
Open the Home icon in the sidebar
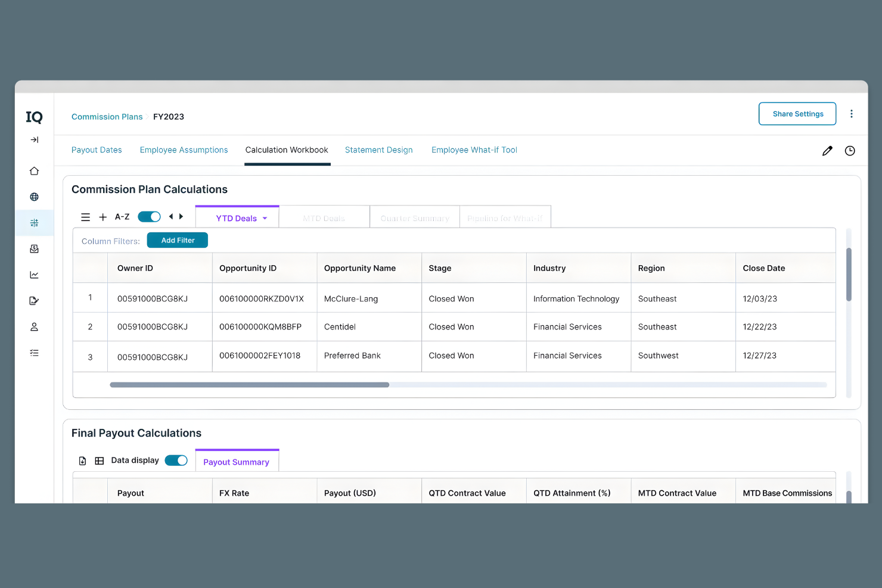click(x=34, y=170)
